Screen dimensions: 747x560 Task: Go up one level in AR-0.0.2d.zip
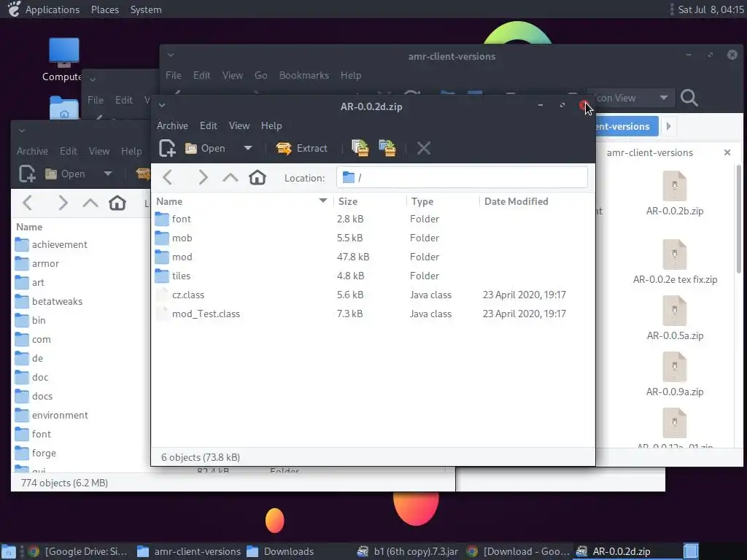230,178
